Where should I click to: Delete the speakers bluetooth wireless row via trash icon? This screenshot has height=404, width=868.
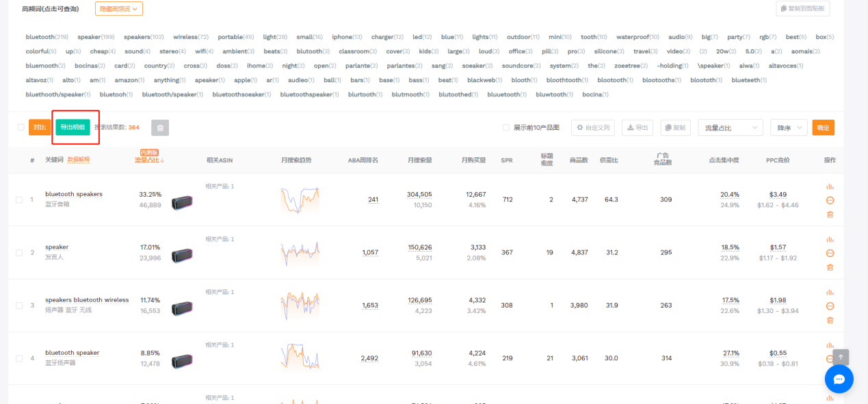point(830,320)
